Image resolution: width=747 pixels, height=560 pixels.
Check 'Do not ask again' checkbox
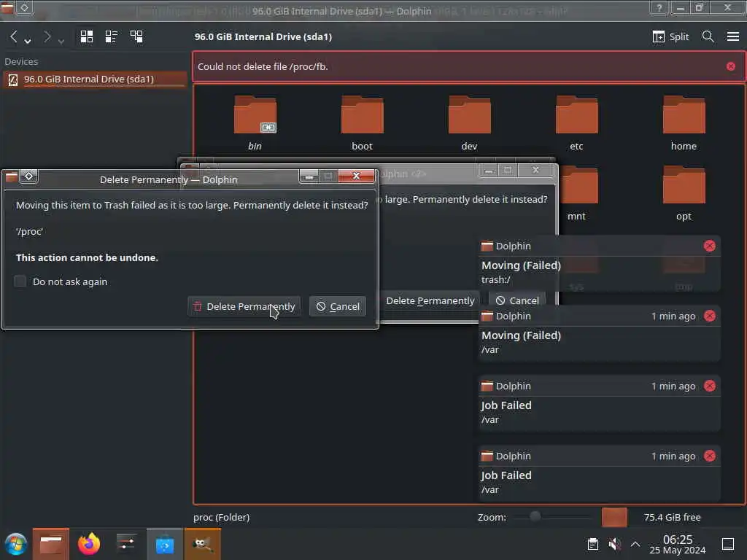(x=20, y=281)
